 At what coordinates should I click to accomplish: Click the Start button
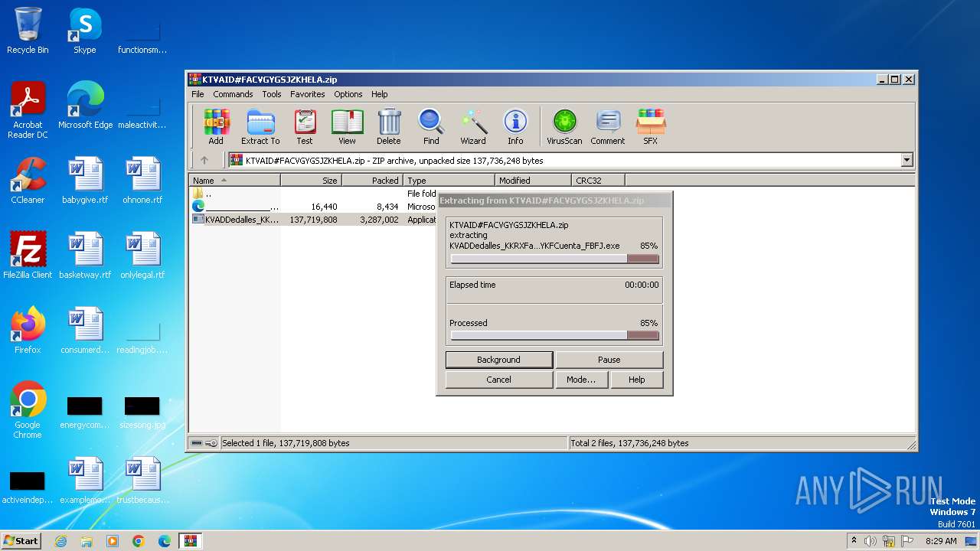21,540
